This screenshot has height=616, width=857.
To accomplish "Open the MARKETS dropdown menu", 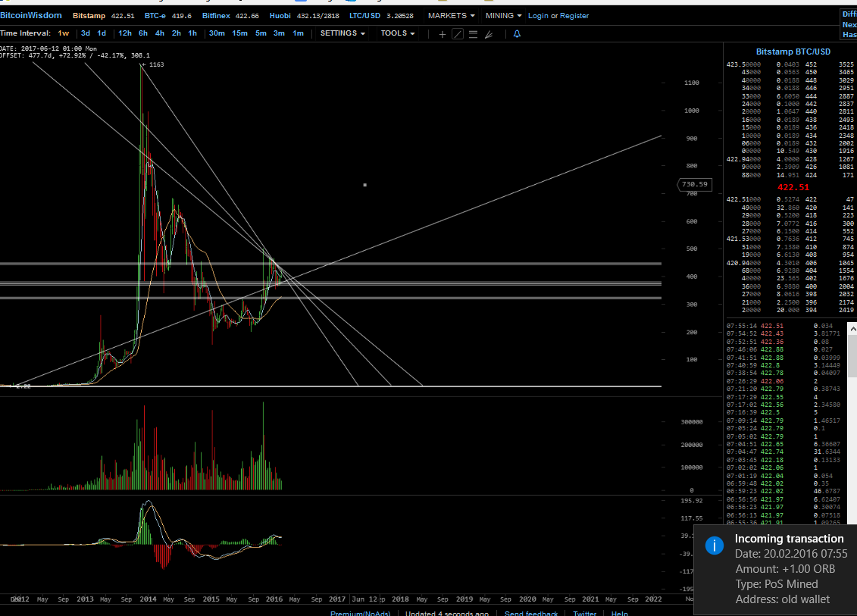I will [x=451, y=15].
